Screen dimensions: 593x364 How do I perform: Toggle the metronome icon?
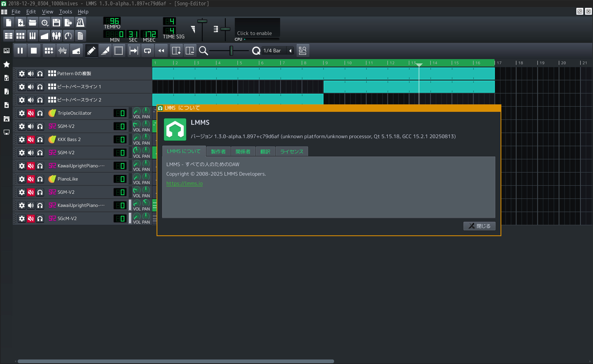click(x=80, y=23)
